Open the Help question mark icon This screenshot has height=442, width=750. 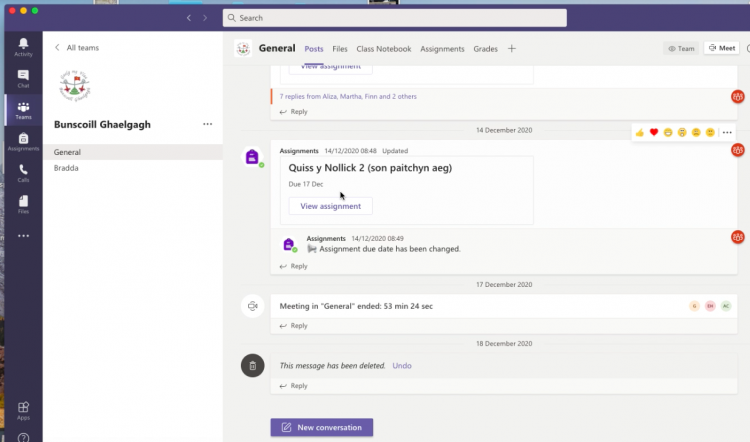[x=23, y=437]
